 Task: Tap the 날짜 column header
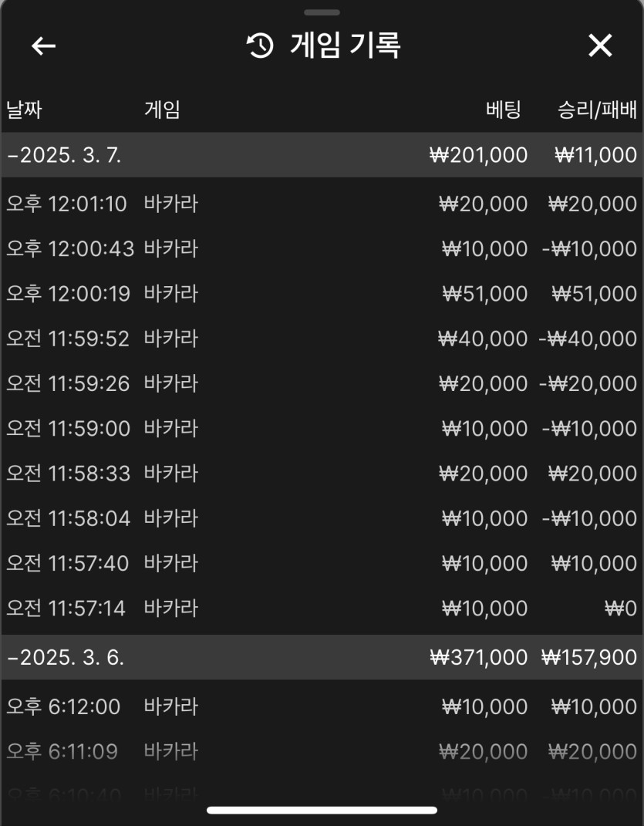point(24,110)
